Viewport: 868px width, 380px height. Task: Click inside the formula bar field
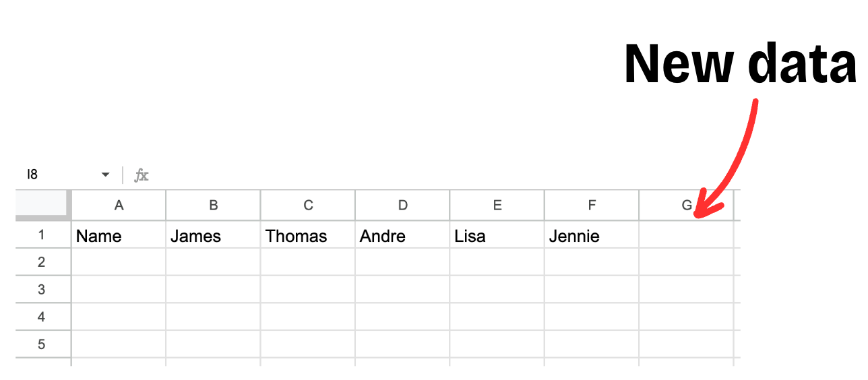pyautogui.click(x=445, y=175)
